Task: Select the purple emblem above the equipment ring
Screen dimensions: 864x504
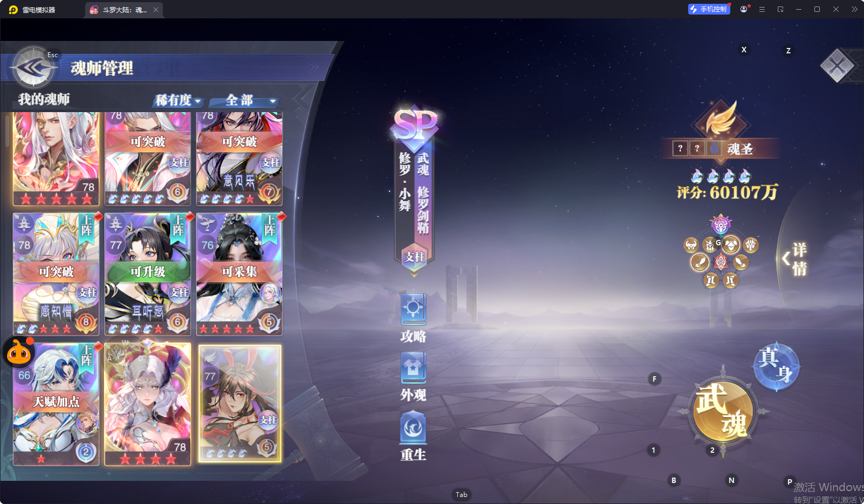Action: 721,225
